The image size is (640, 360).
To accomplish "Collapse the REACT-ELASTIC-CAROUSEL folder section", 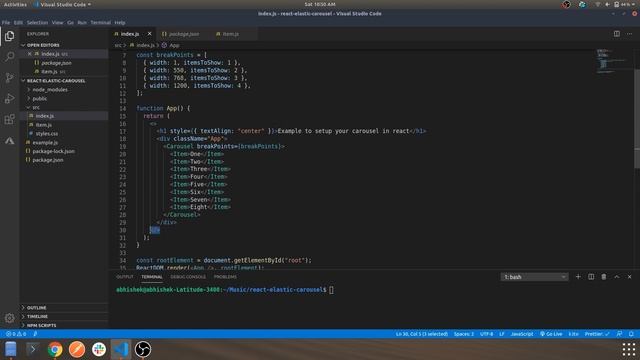I will coord(56,81).
